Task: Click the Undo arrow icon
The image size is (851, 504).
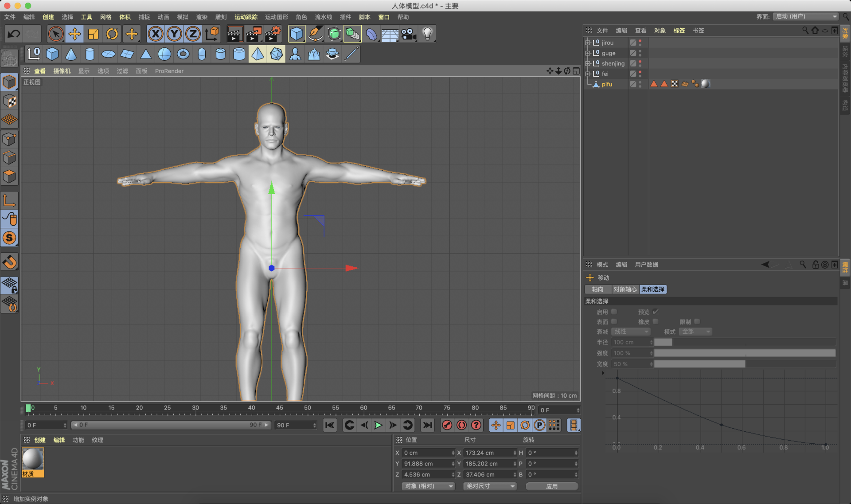Action: point(14,34)
